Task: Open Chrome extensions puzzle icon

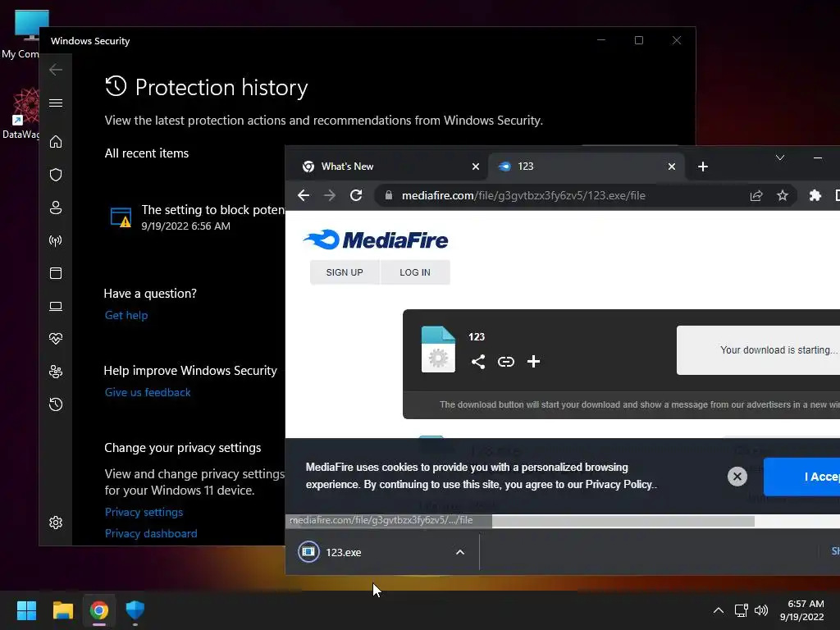Action: pos(815,195)
